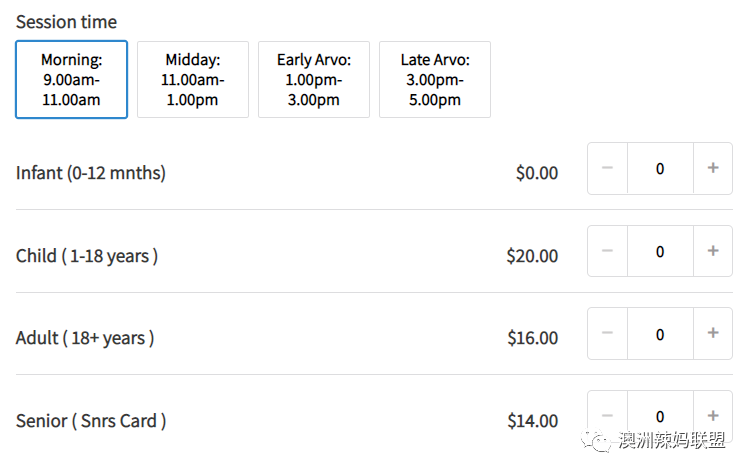Add one Child (1-18 years) ticket
The image size is (750, 474).
pyautogui.click(x=713, y=251)
